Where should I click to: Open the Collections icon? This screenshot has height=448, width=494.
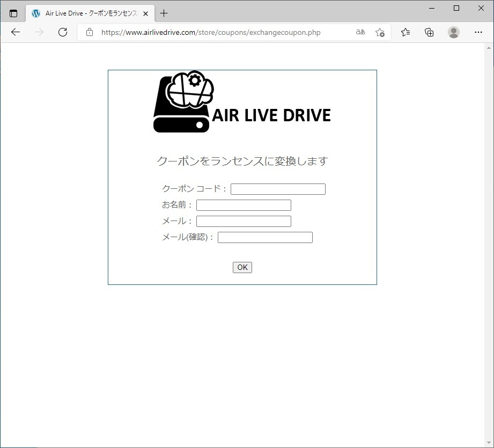[x=429, y=32]
